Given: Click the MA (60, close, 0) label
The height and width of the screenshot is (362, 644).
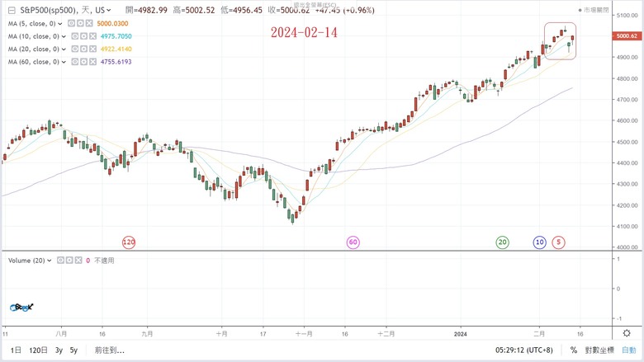Looking at the screenshot, I should coord(34,62).
